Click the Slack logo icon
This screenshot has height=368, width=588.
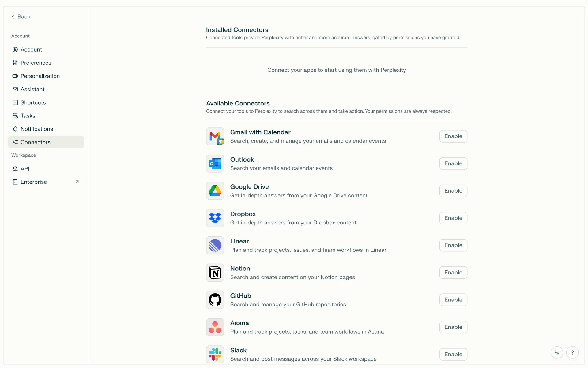pos(215,354)
